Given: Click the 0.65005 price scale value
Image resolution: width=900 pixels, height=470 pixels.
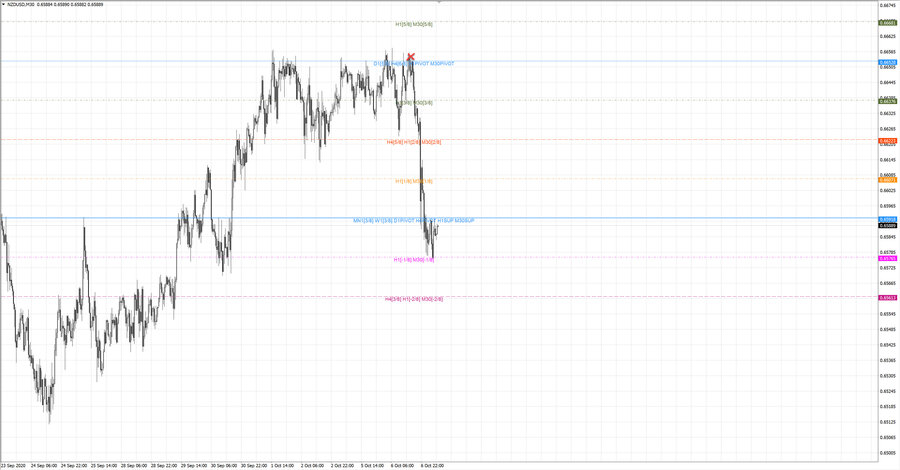Looking at the screenshot, I should [888, 453].
